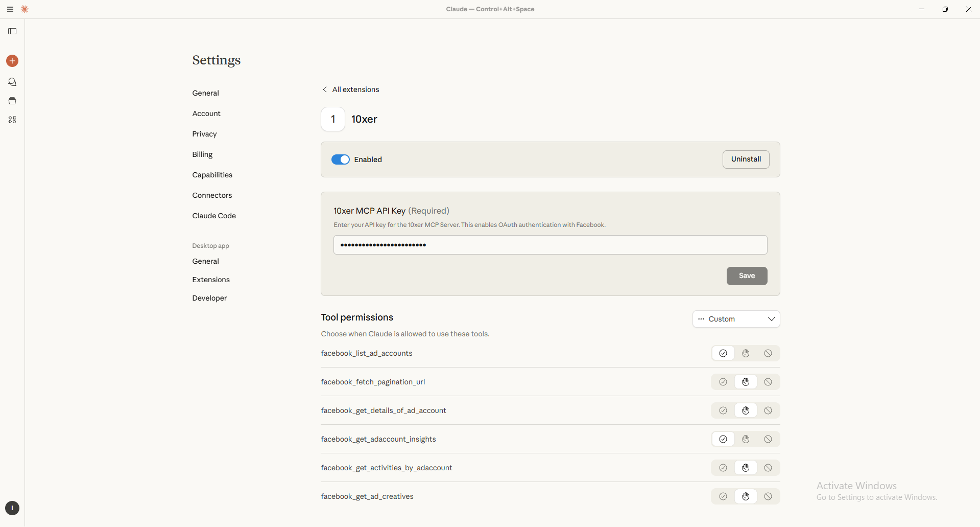The height and width of the screenshot is (527, 980).
Task: Set facebook_get_adaccount_insights to needs approval
Action: coord(746,439)
